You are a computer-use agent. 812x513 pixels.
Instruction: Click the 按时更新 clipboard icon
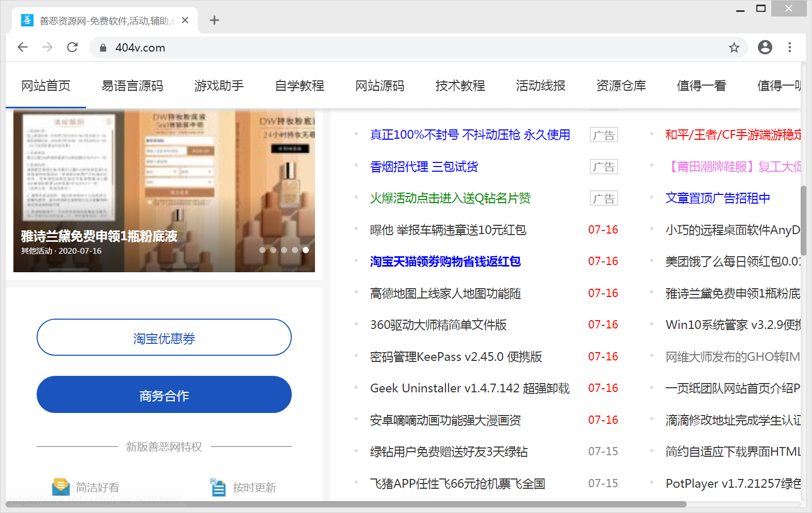tap(218, 487)
